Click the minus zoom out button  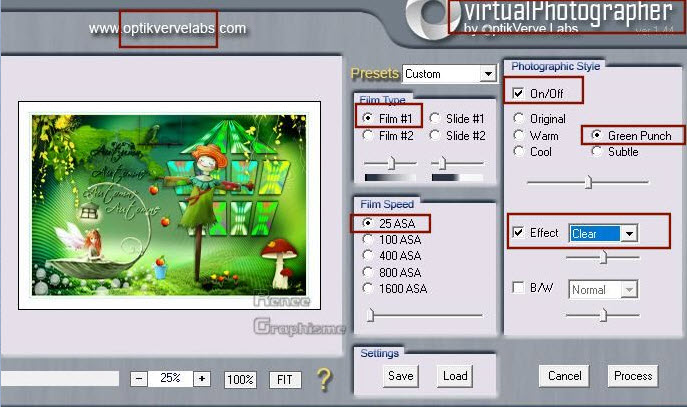pyautogui.click(x=139, y=379)
